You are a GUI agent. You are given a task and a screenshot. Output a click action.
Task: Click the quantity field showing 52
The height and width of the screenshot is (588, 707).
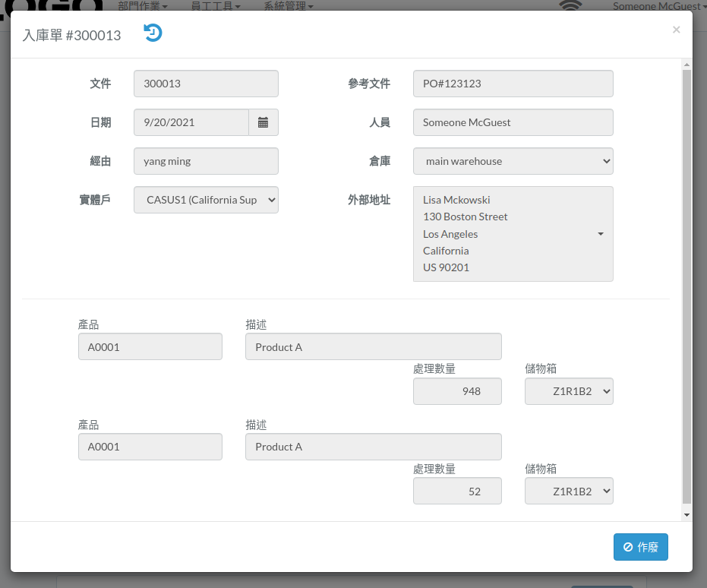[x=457, y=491]
